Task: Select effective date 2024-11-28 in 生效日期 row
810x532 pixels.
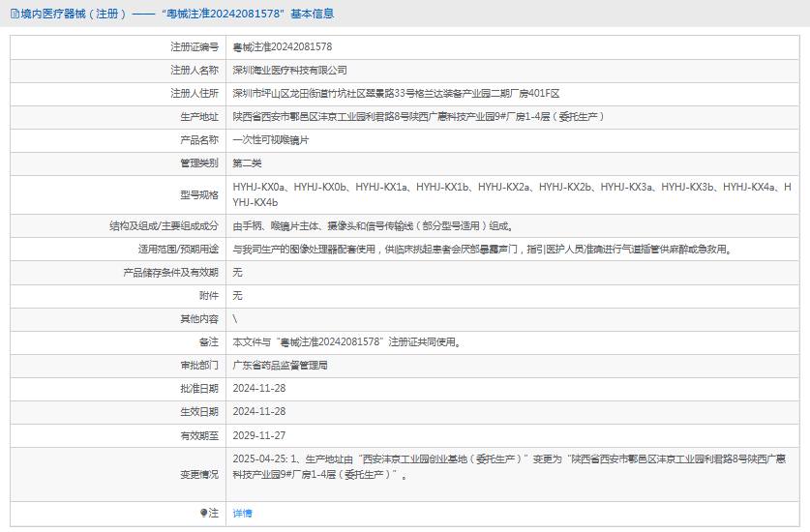Action: click(258, 412)
